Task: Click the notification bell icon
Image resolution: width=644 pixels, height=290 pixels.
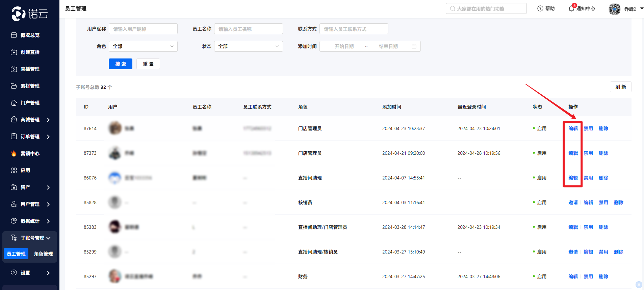Action: pyautogui.click(x=571, y=9)
